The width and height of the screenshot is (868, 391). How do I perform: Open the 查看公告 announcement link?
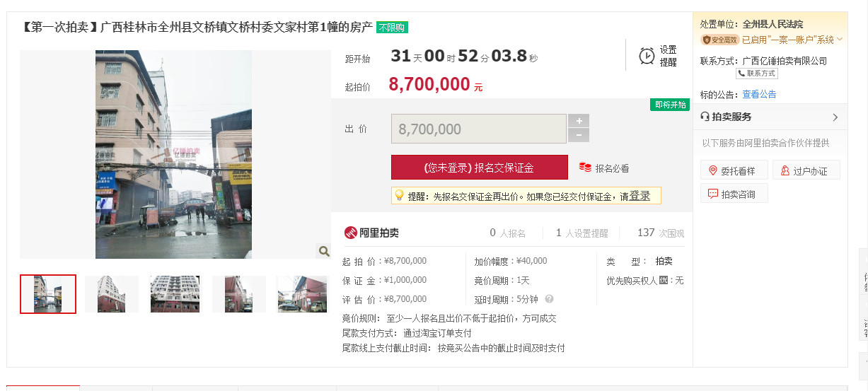click(759, 94)
